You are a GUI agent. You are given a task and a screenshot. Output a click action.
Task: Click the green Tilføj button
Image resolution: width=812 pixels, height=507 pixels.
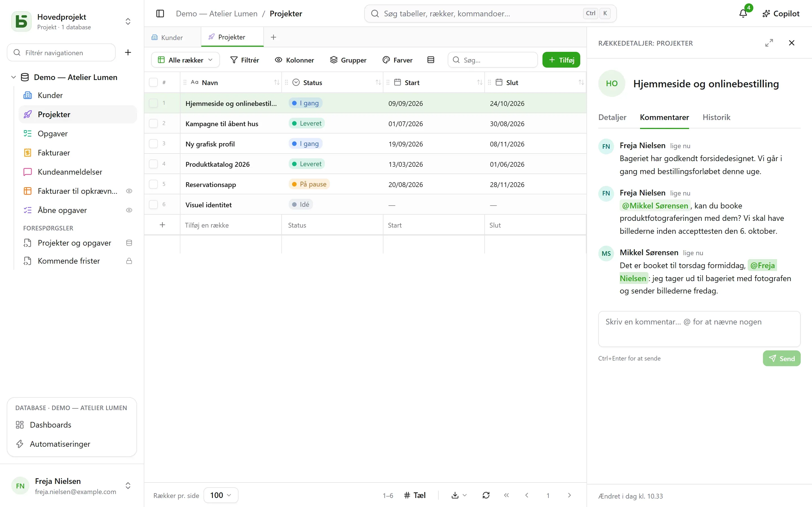point(561,60)
